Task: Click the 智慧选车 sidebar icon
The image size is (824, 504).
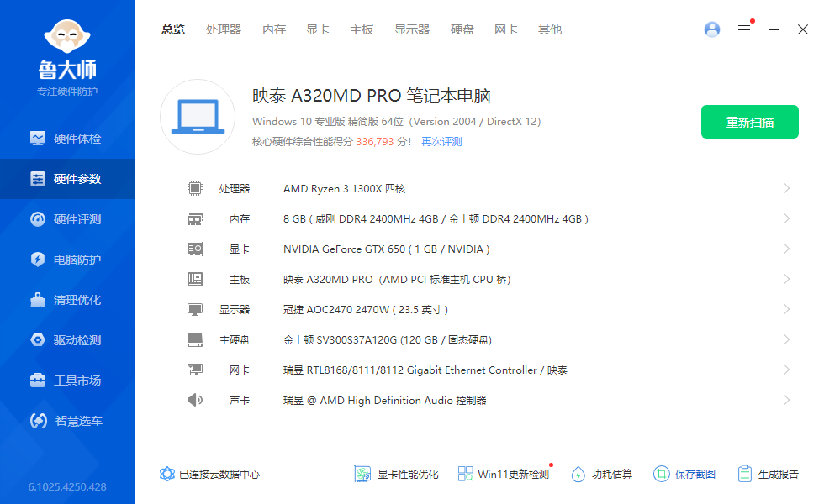Action: [39, 421]
